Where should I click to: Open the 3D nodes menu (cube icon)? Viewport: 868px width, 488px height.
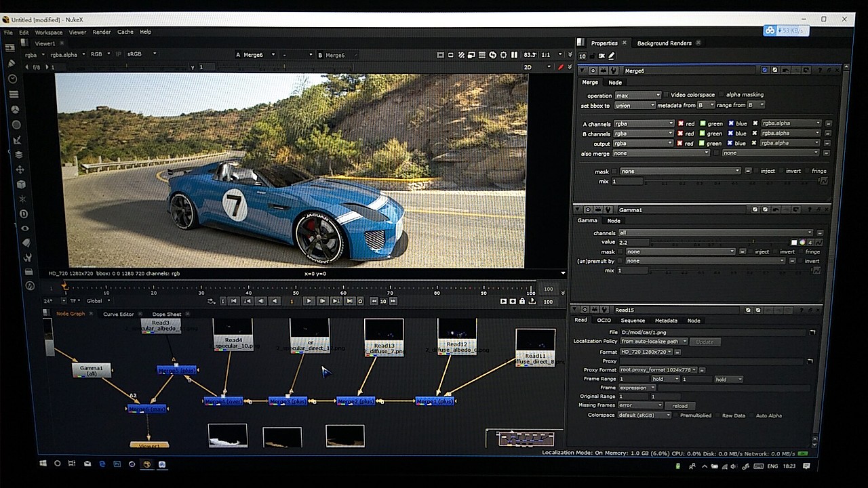coord(21,184)
